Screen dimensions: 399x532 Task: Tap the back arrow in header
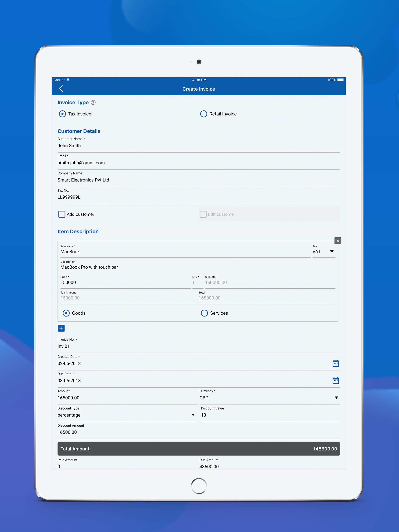pos(61,89)
